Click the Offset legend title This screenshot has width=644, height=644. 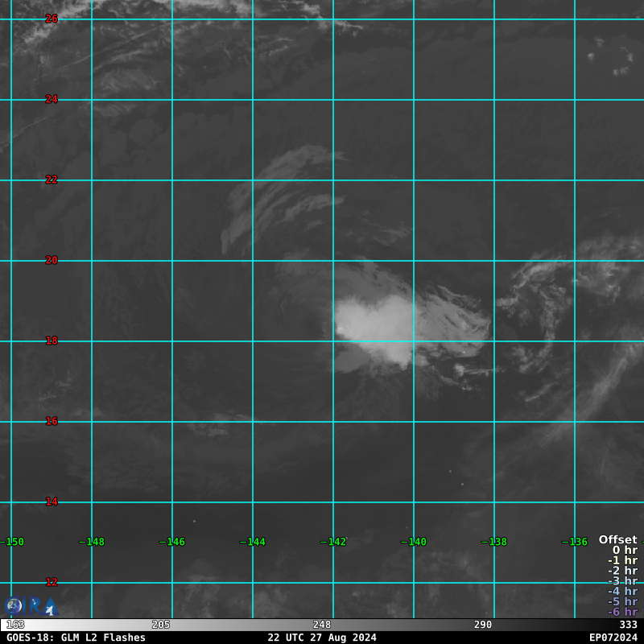point(617,540)
